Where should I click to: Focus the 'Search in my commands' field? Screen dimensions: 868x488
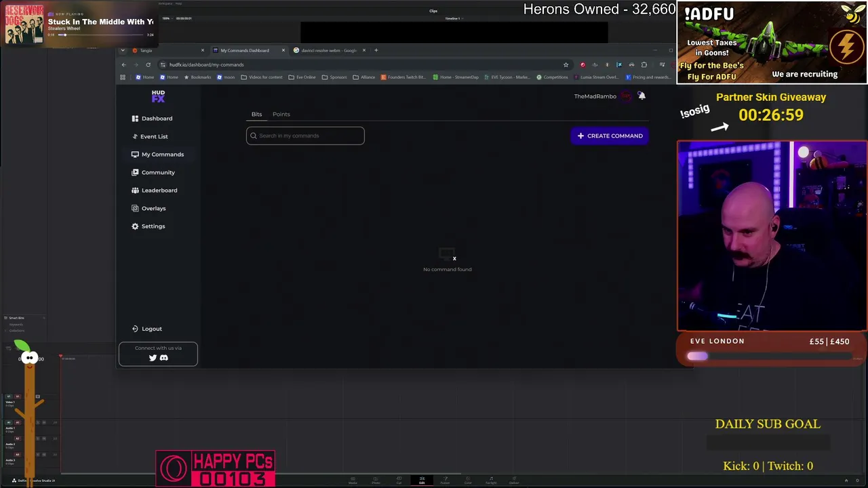click(305, 136)
